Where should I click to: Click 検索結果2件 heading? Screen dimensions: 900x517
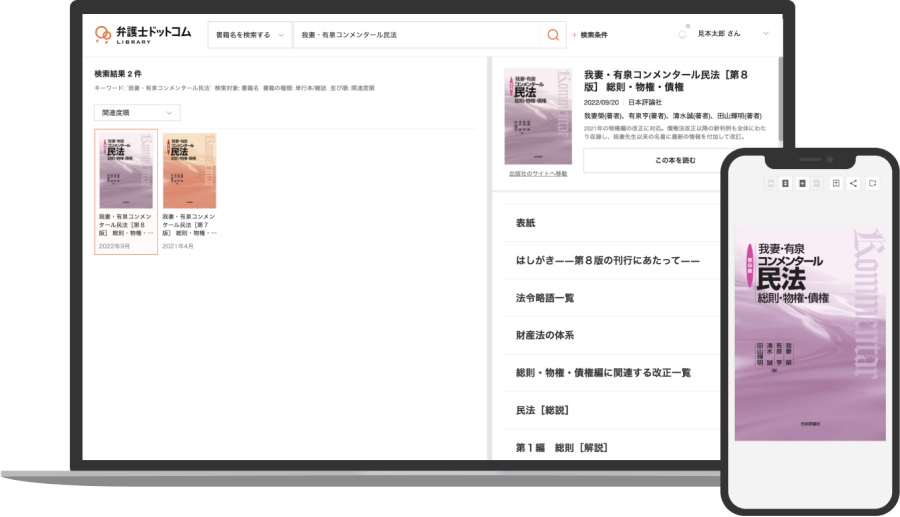click(x=118, y=74)
